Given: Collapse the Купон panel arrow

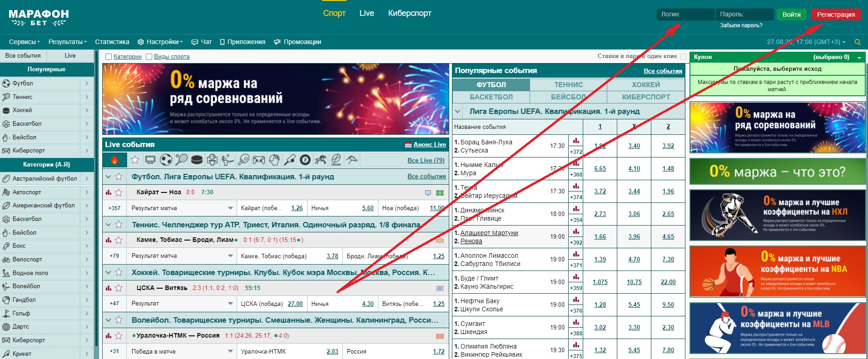Looking at the screenshot, I should pos(859,58).
